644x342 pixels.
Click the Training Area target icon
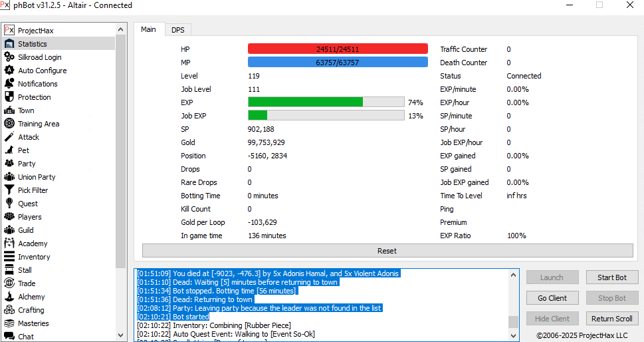(9, 124)
